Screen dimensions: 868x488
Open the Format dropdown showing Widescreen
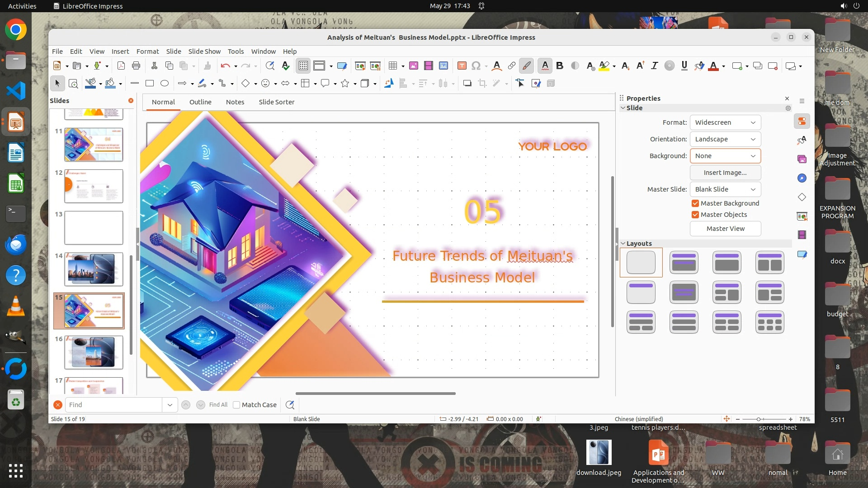(x=725, y=122)
